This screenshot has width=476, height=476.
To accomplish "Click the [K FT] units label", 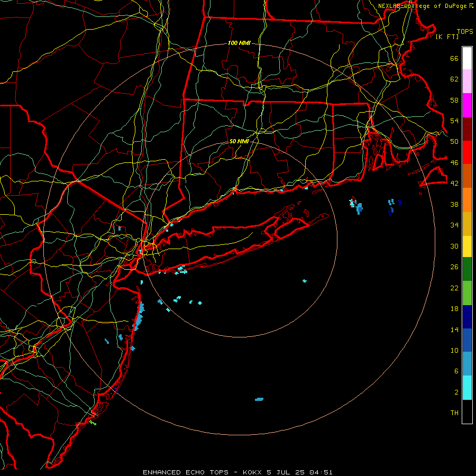I will click(447, 37).
